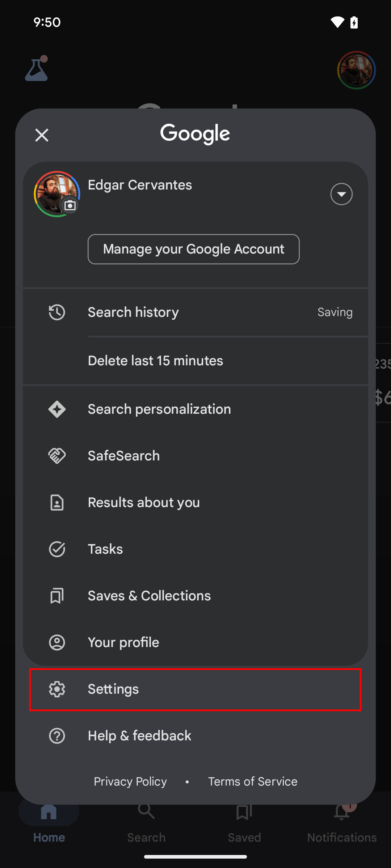
Task: Close the Google account menu
Action: coord(42,135)
